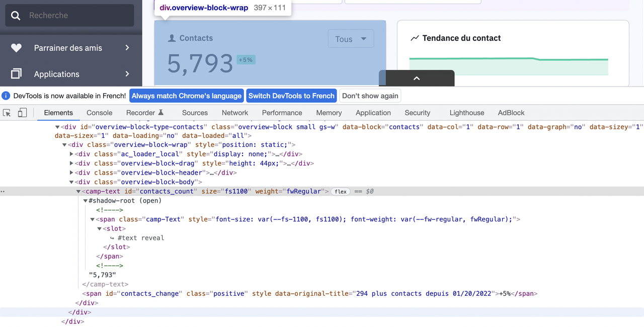Open the Applications sidebar item

(x=57, y=74)
